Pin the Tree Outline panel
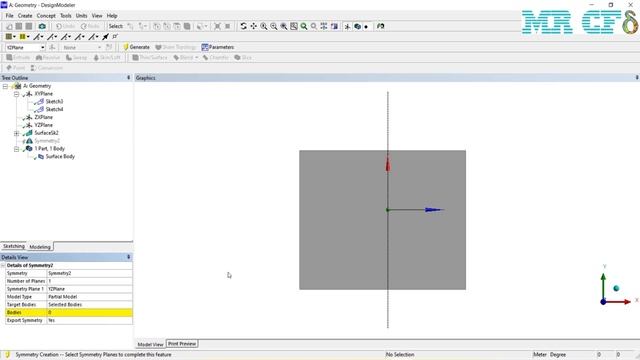 click(x=129, y=78)
